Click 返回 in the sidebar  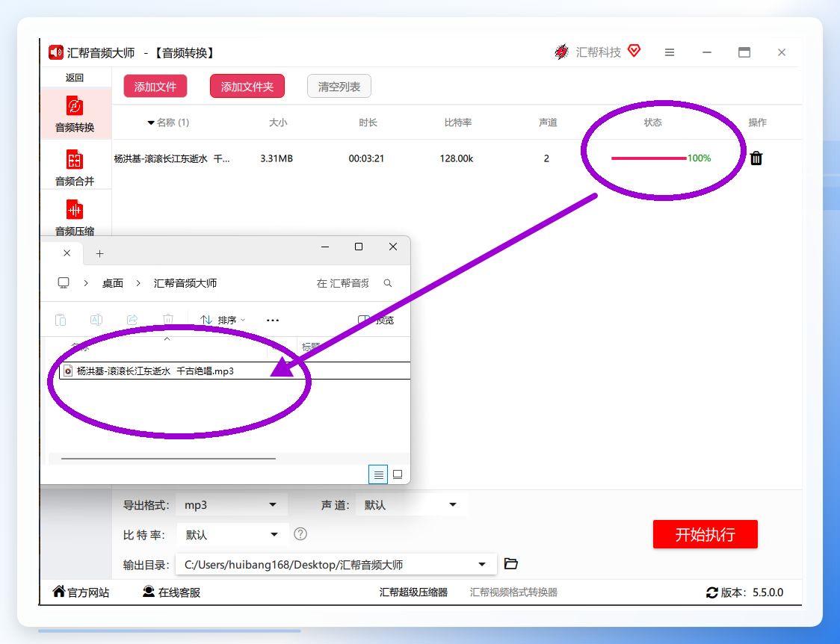tap(75, 78)
